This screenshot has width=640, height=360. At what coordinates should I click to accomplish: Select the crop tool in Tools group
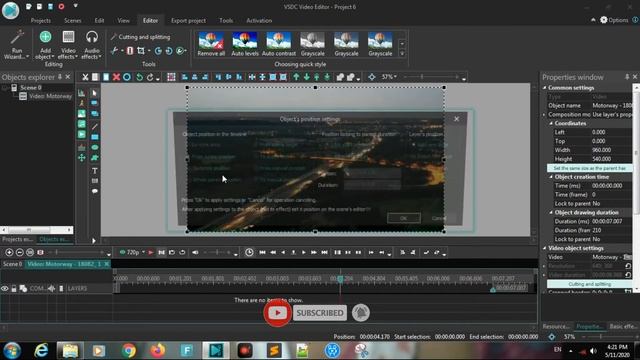coord(141,51)
